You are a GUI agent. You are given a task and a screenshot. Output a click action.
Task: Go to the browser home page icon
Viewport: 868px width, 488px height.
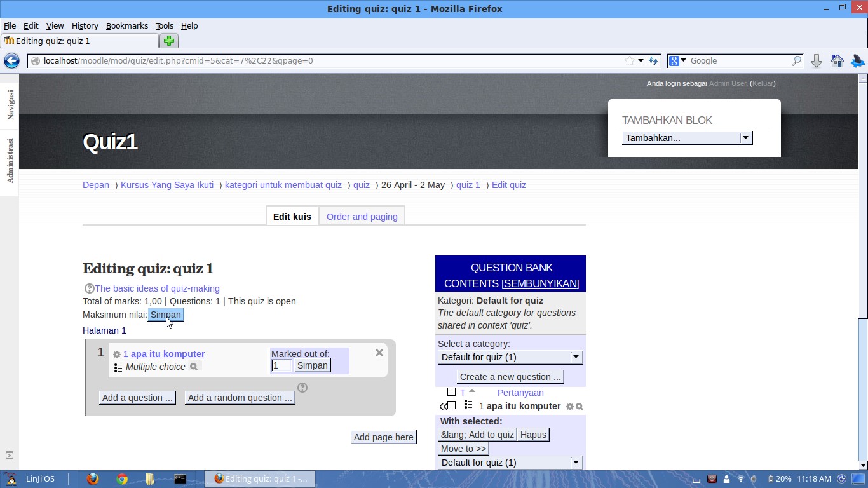point(837,61)
